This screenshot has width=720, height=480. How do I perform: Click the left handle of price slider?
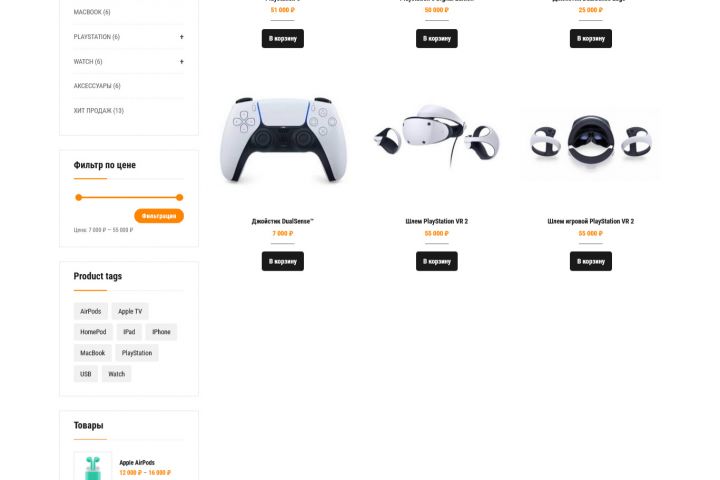79,198
